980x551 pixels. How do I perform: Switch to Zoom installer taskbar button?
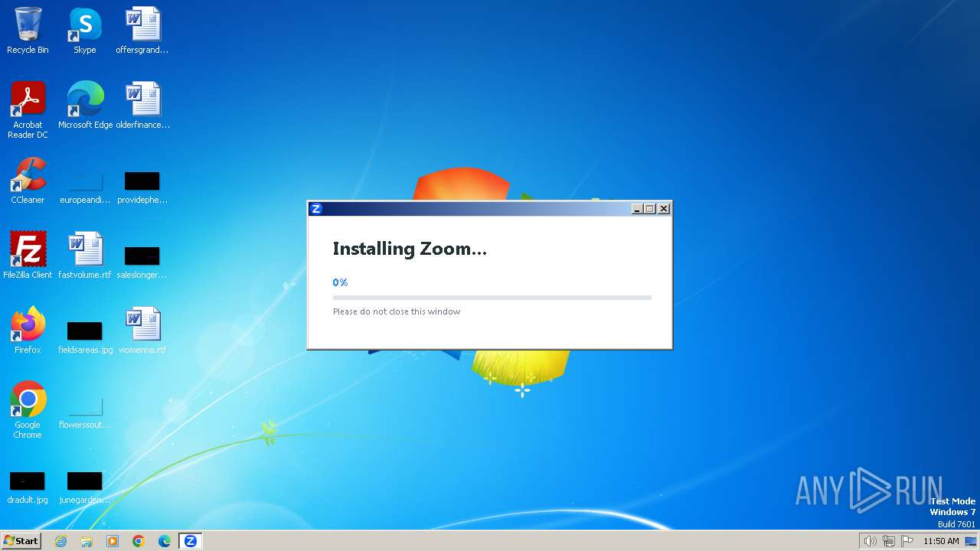coord(190,541)
